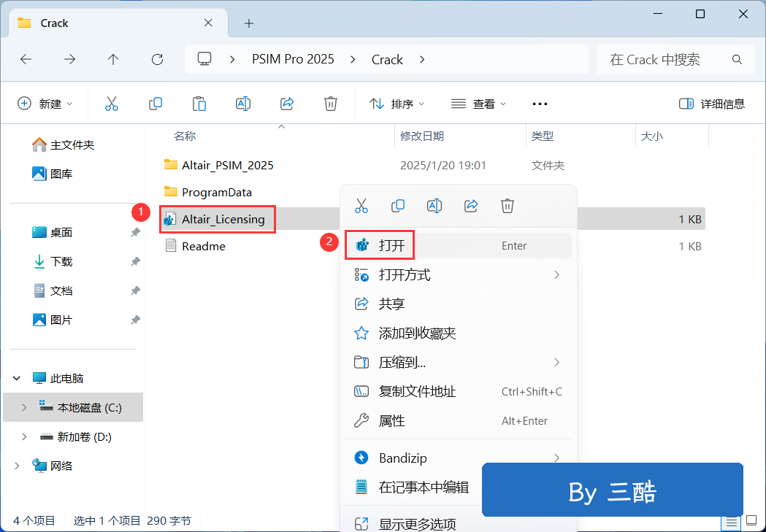This screenshot has height=532, width=766.
Task: Open the See more ellipsis menu
Action: click(x=540, y=104)
